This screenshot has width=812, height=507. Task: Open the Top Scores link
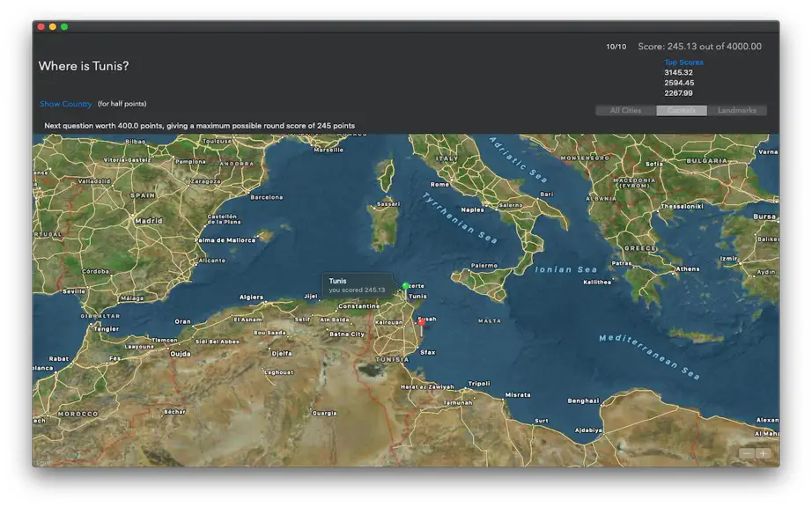(x=683, y=62)
